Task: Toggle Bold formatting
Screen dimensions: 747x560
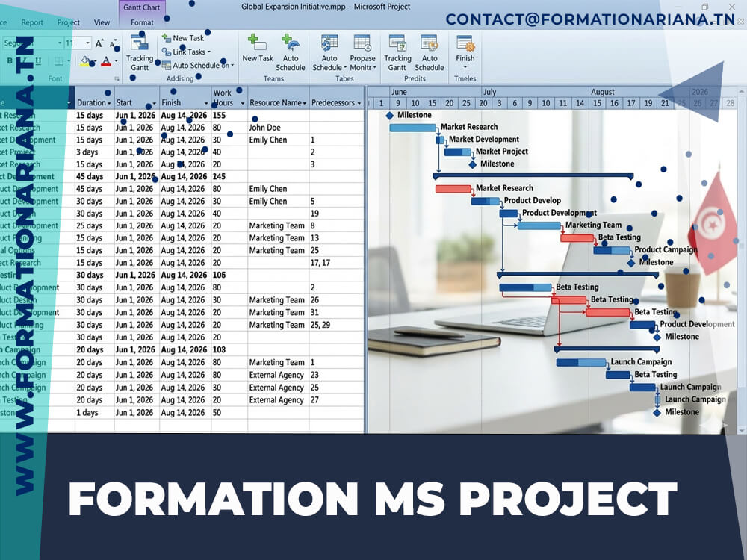Action: tap(10, 61)
